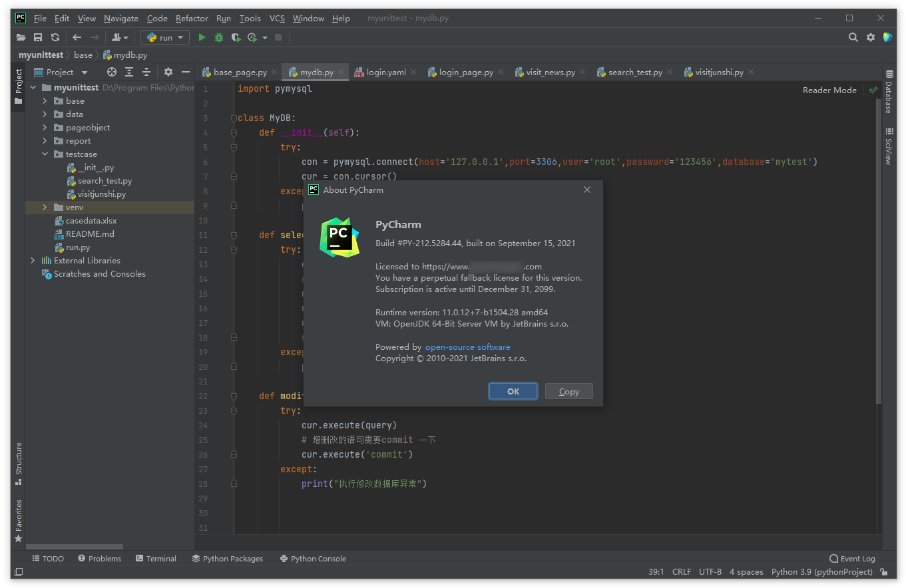Collapse the myunittest project root

tap(33, 88)
